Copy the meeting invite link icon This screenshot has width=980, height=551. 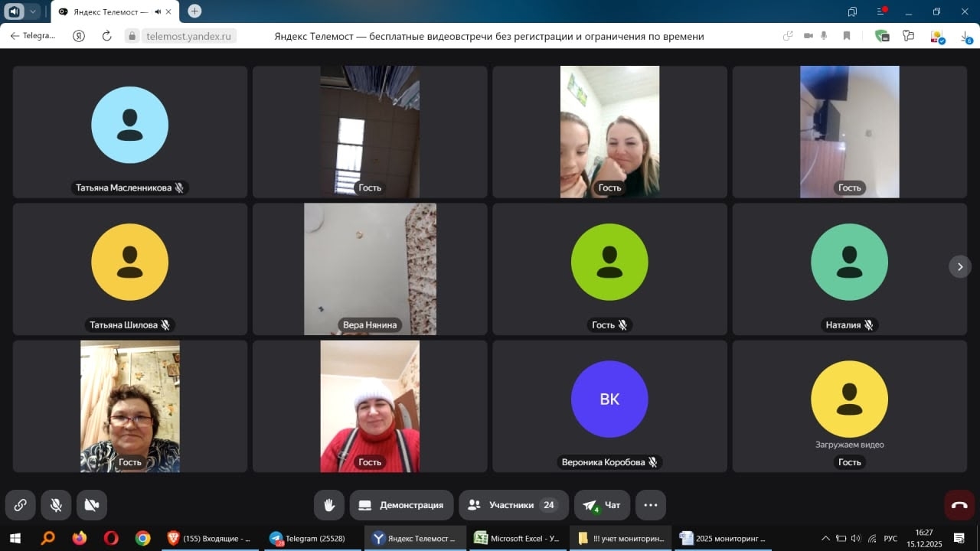(x=21, y=505)
